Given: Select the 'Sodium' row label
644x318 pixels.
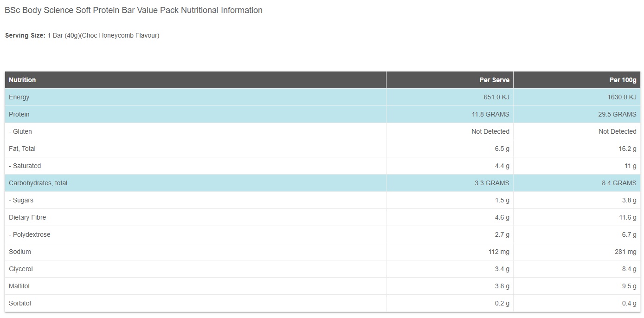Looking at the screenshot, I should click(x=20, y=252).
